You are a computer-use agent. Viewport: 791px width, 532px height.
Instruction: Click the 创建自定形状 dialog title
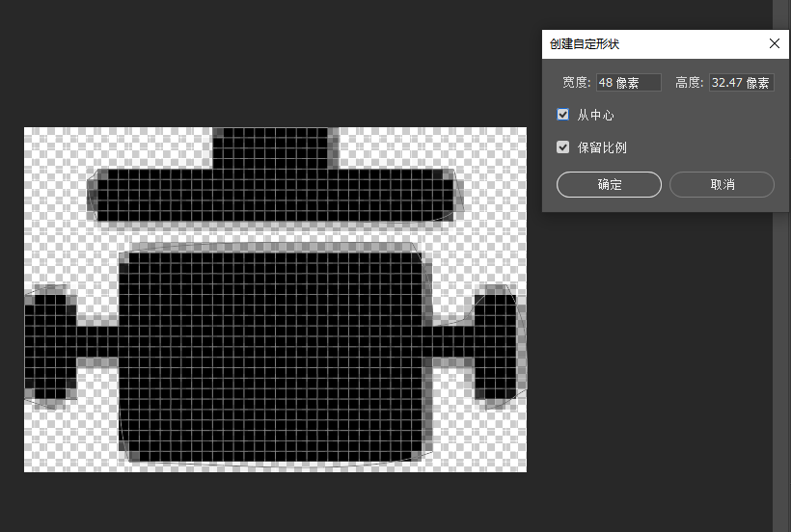pyautogui.click(x=585, y=43)
